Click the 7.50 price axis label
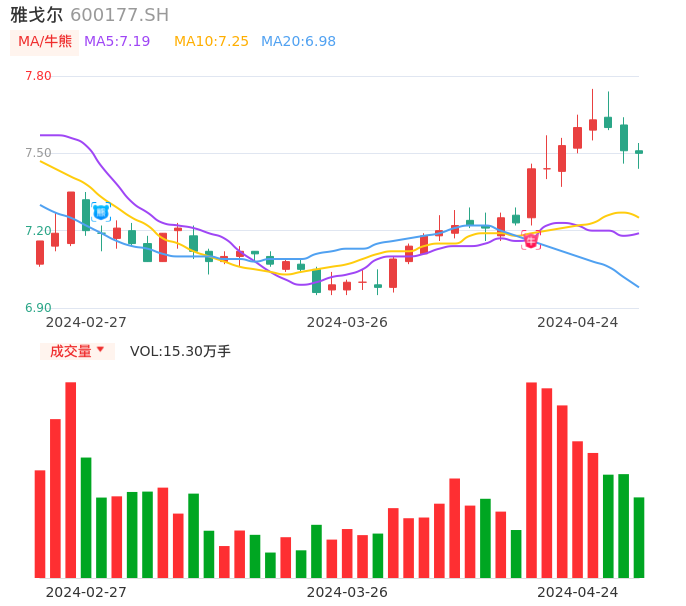686x606 pixels. (x=38, y=153)
